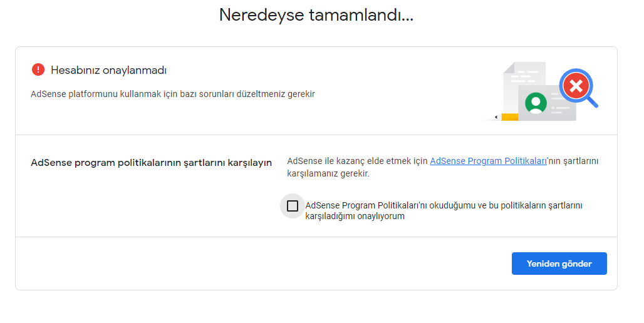
Task: Click the "Hesabınız onaylanmadı" status title
Action: (x=109, y=70)
